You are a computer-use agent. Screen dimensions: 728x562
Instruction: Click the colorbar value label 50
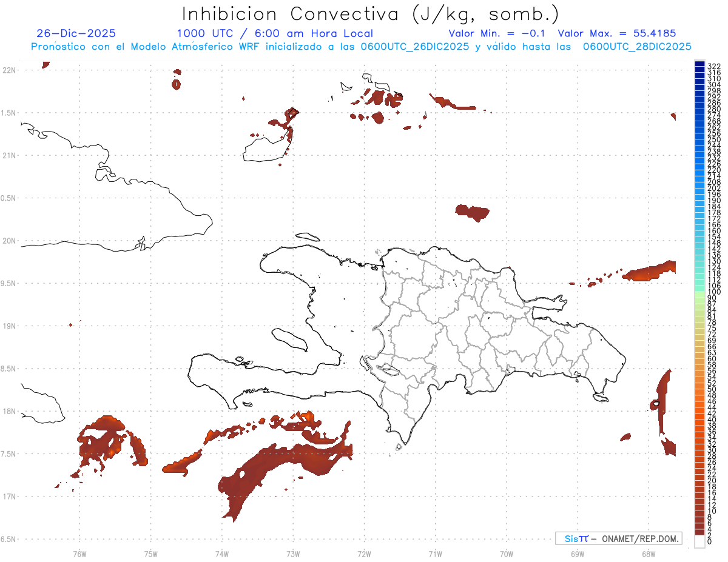(712, 389)
